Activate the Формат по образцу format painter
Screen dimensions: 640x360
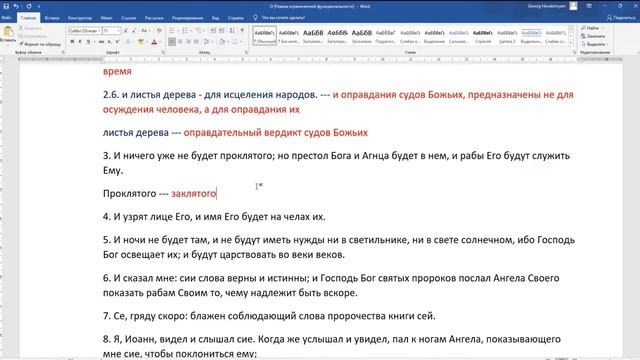[x=40, y=44]
